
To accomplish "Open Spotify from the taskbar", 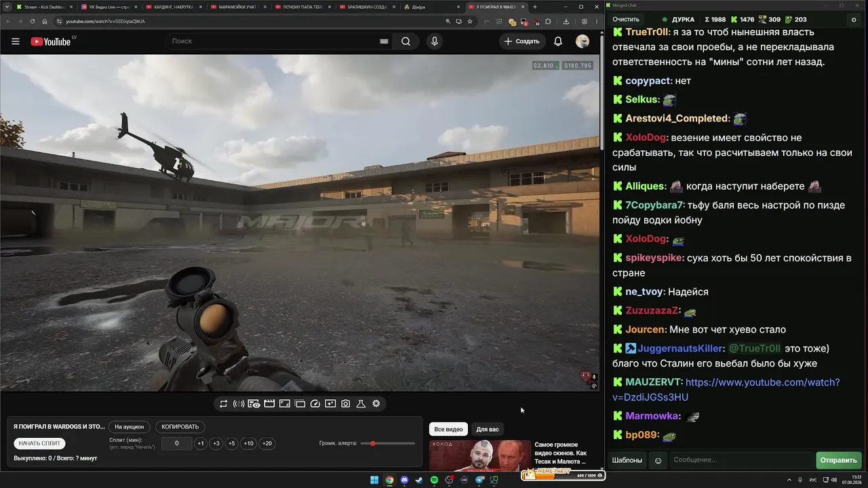I will point(435,481).
